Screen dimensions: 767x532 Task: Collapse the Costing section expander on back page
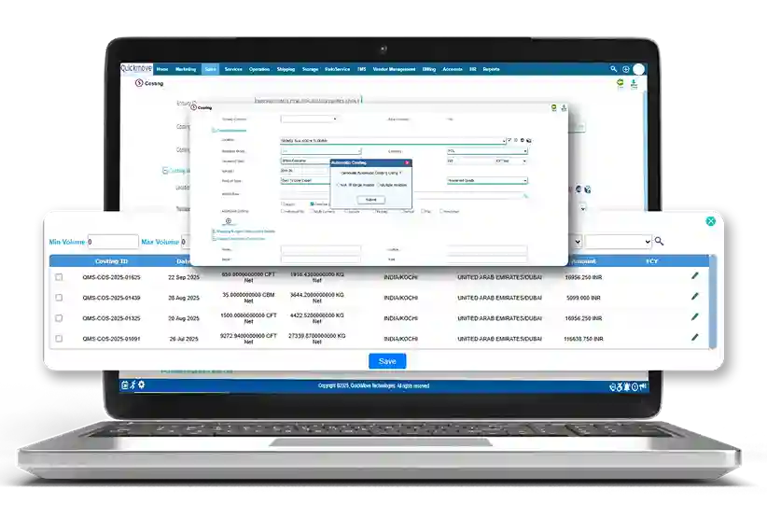pyautogui.click(x=165, y=171)
